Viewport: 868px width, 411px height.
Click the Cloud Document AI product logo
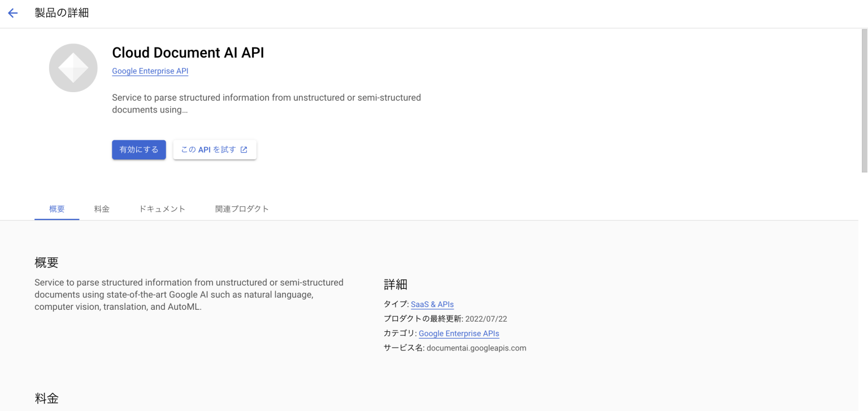click(73, 67)
